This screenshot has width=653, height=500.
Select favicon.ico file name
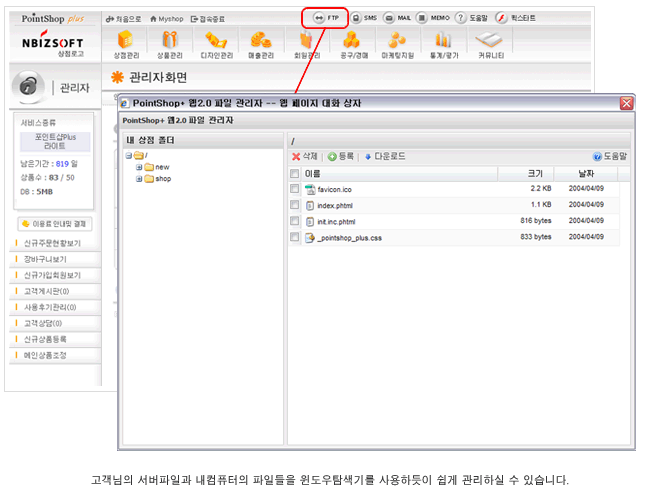pyautogui.click(x=334, y=190)
